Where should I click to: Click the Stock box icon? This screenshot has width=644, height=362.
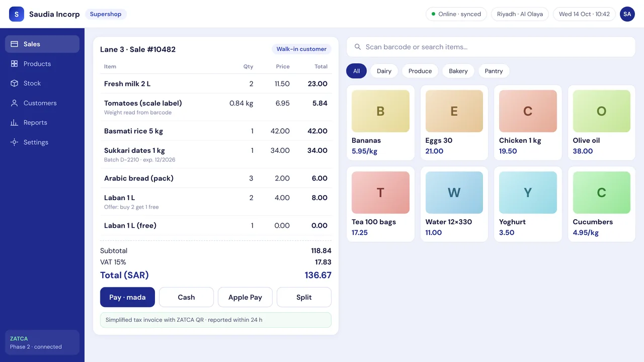click(15, 83)
